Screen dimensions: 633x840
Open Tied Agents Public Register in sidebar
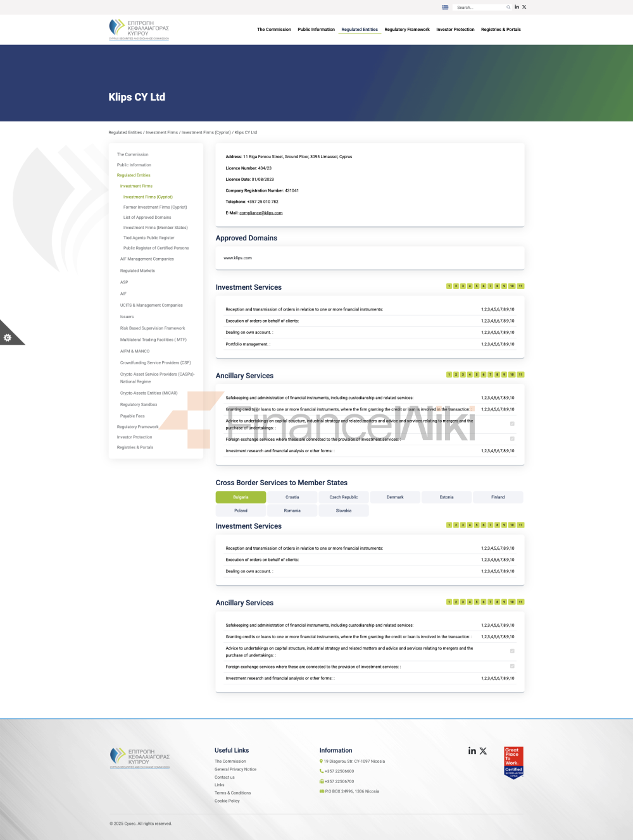[149, 238]
